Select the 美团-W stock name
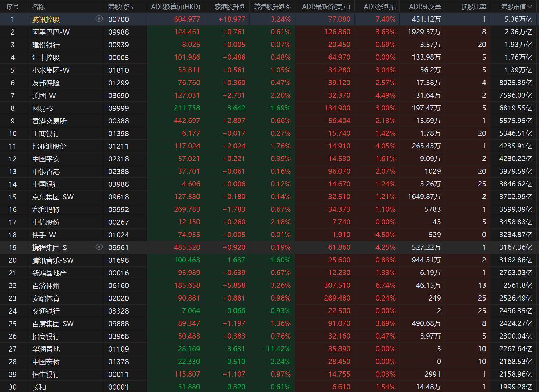 coord(44,95)
